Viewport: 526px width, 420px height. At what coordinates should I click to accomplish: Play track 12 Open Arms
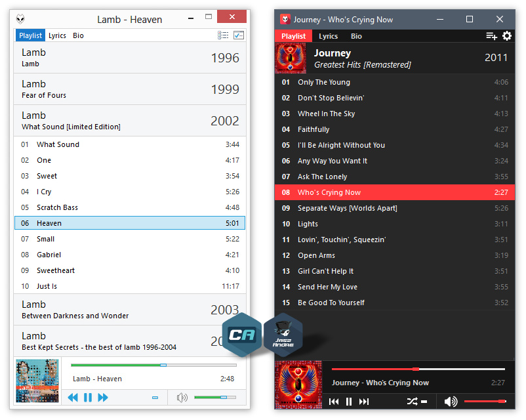click(x=395, y=255)
